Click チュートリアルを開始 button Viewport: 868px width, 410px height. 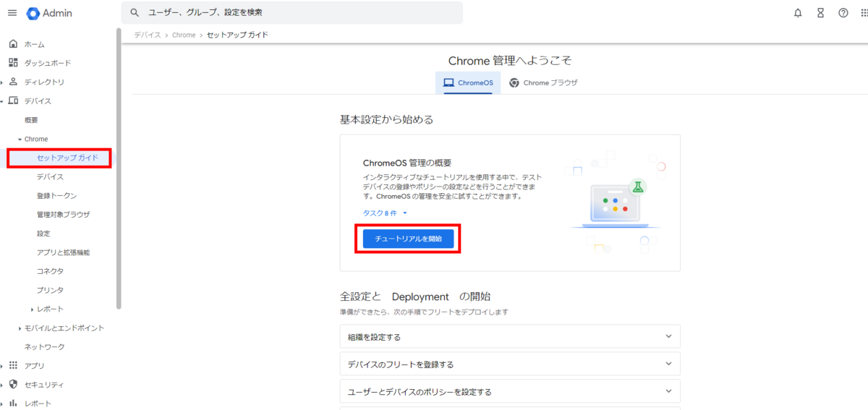pyautogui.click(x=408, y=239)
